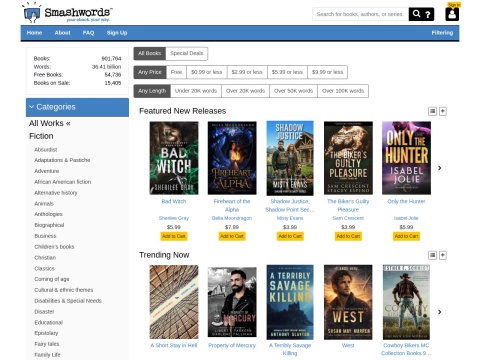Open the Adventure category
480x360 pixels.
pyautogui.click(x=47, y=171)
